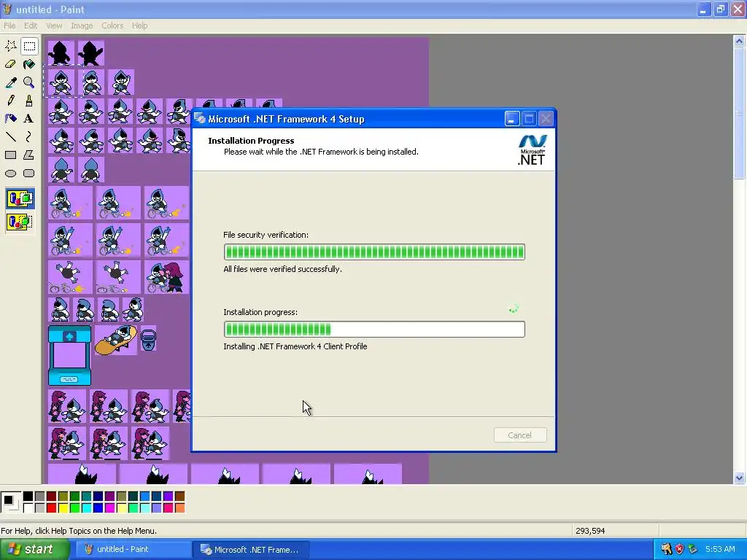
Task: Choose the bright yellow palette swatch
Action: click(63, 508)
